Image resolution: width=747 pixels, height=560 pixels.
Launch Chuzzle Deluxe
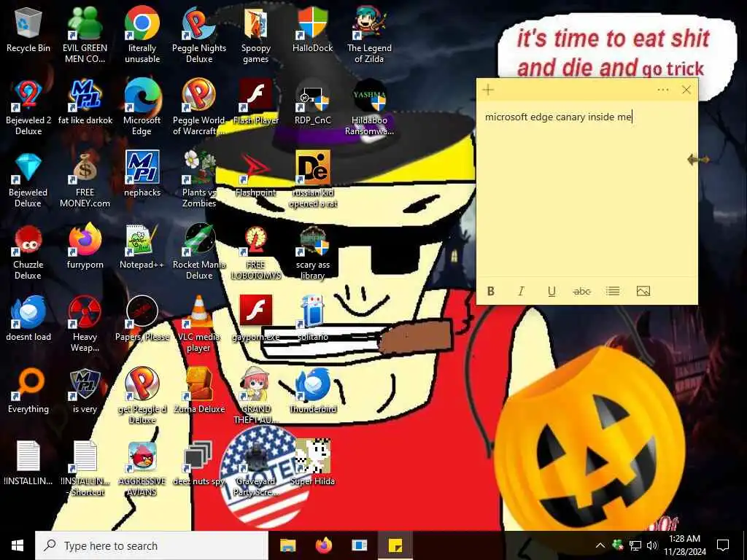point(28,252)
